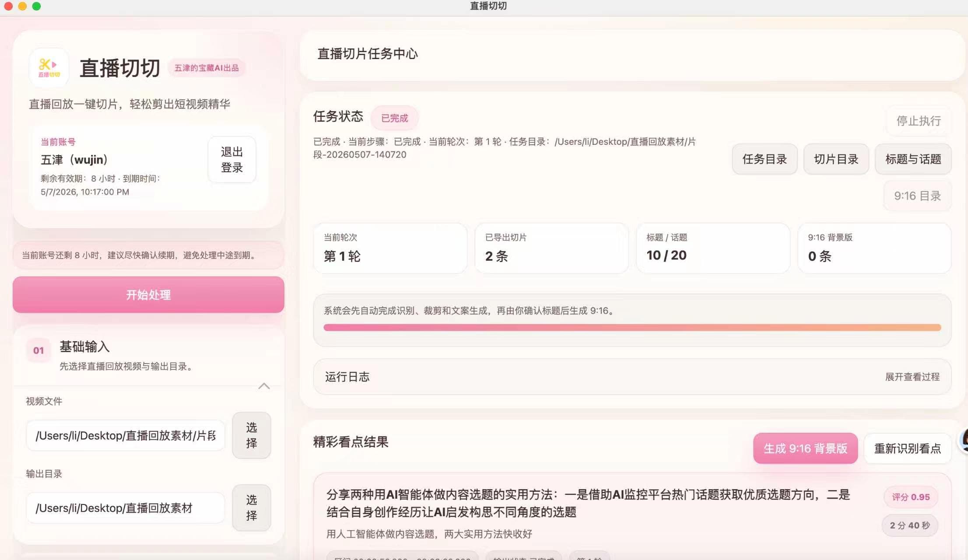Choose video file with its 选择 button
This screenshot has width=968, height=560.
(x=252, y=435)
